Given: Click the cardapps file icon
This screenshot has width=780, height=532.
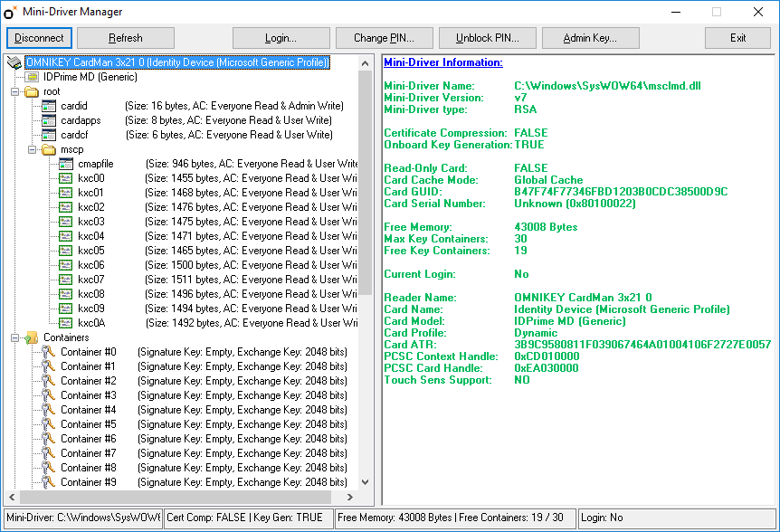Looking at the screenshot, I should 49,120.
